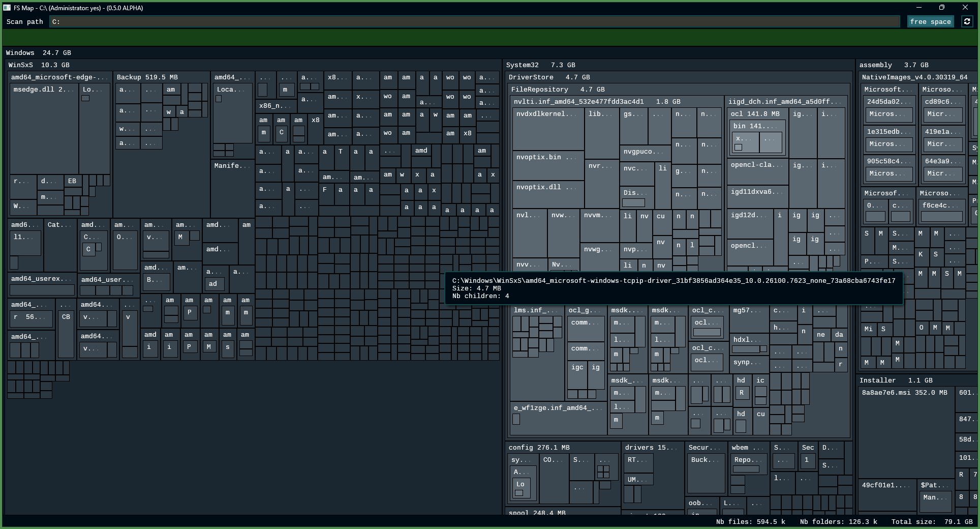Click the CB block in WinSxS
The image size is (980, 529).
point(66,334)
